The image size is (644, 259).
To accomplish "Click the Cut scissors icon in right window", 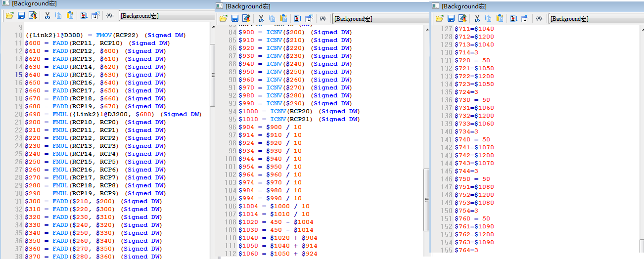I will 477,18.
